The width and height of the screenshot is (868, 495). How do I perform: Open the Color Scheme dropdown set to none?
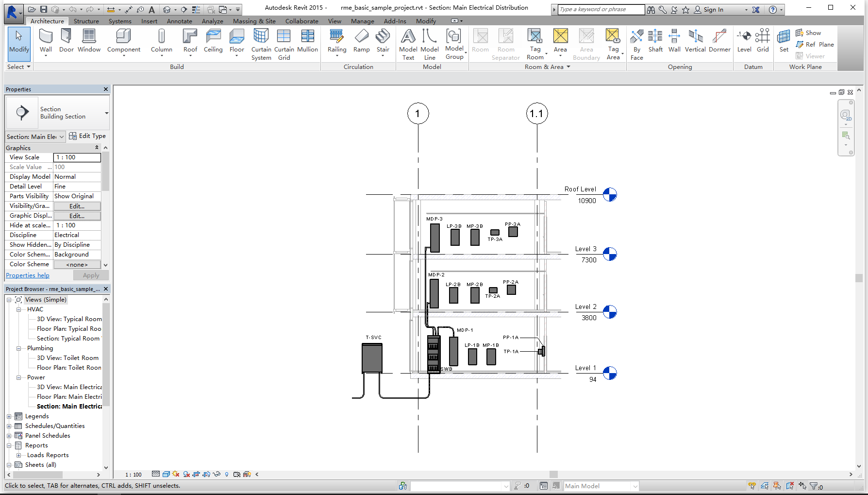coord(77,264)
